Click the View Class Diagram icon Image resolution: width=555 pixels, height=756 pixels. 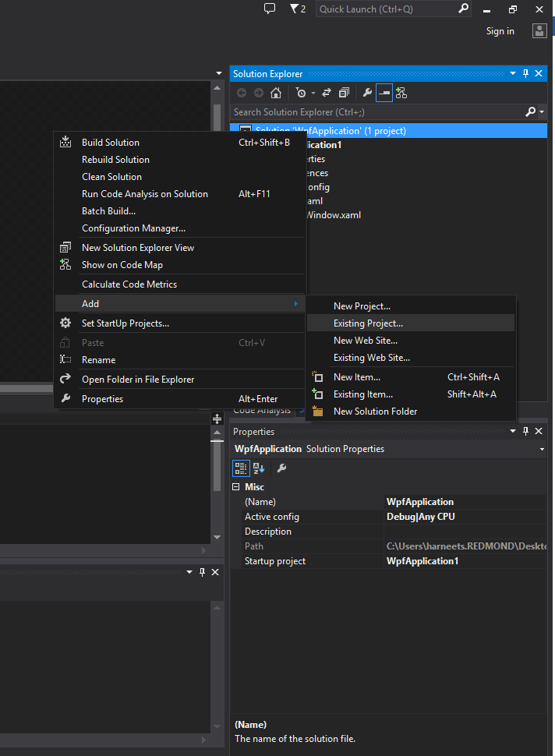[401, 93]
